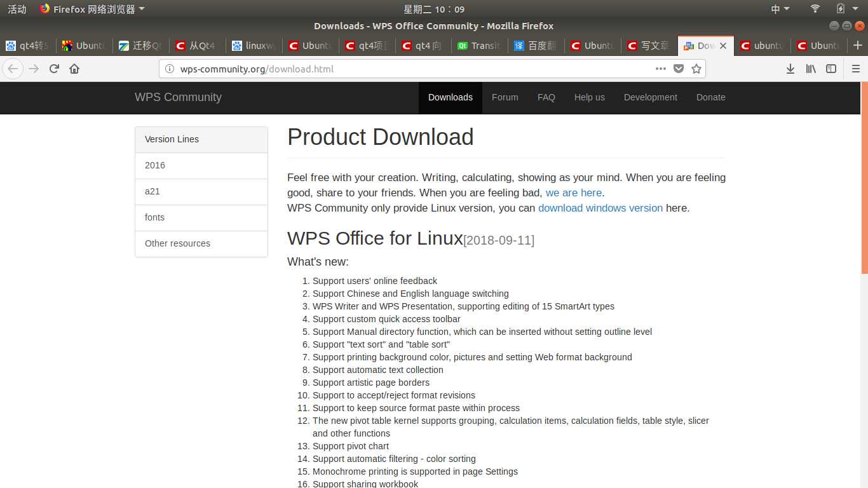The image size is (868, 488).
Task: Reload the current page
Action: (54, 69)
